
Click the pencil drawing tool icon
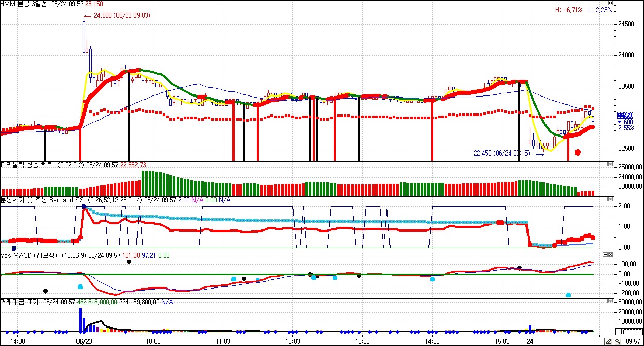click(x=608, y=341)
